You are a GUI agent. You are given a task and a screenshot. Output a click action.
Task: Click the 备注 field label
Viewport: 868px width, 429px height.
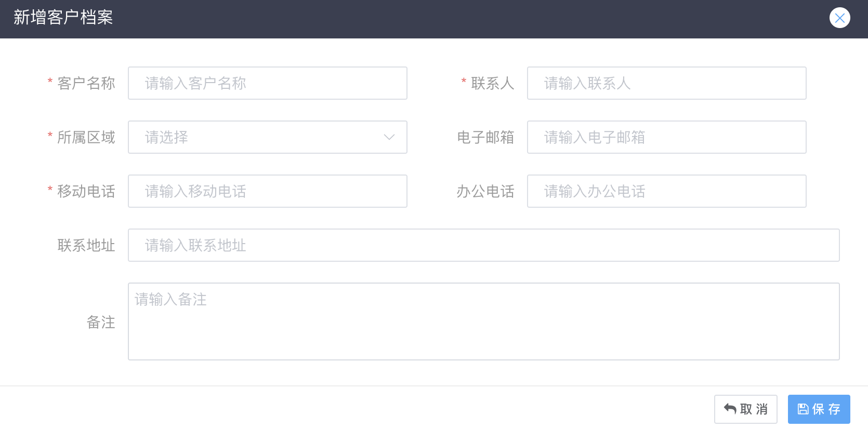(x=101, y=322)
